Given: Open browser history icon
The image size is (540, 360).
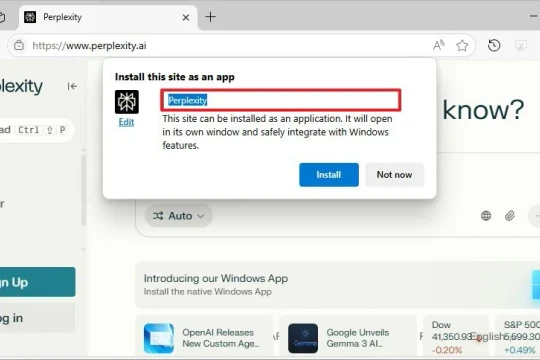Looking at the screenshot, I should tap(494, 45).
